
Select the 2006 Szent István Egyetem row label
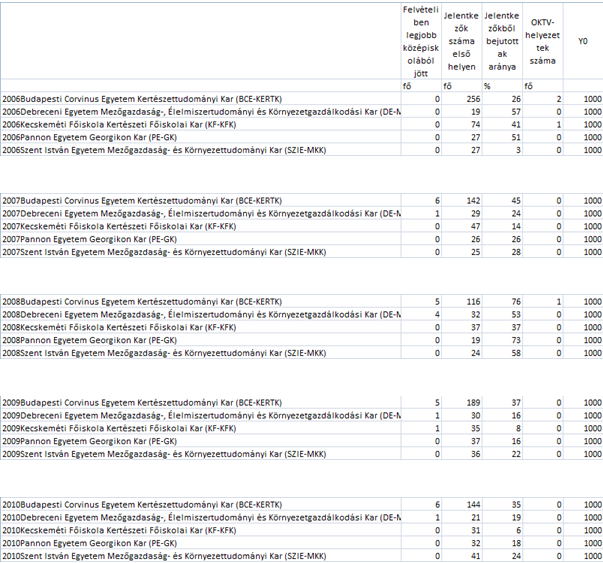[200, 150]
